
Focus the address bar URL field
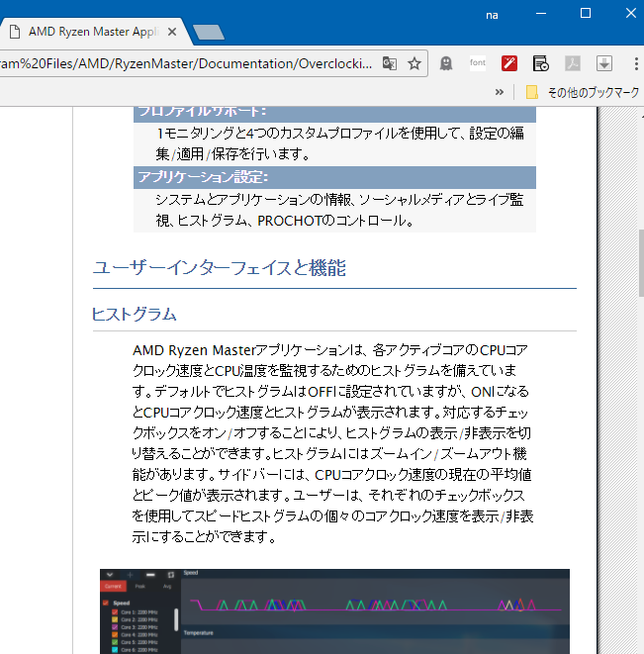tap(186, 63)
